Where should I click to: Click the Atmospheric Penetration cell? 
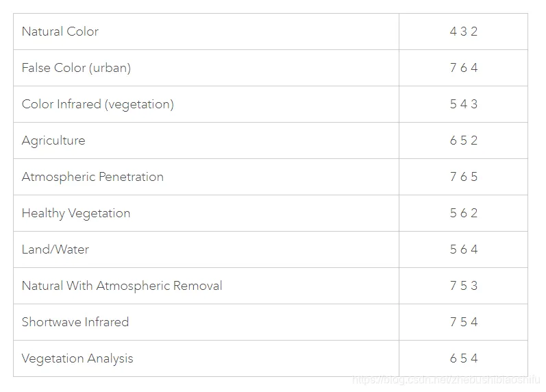pos(92,177)
